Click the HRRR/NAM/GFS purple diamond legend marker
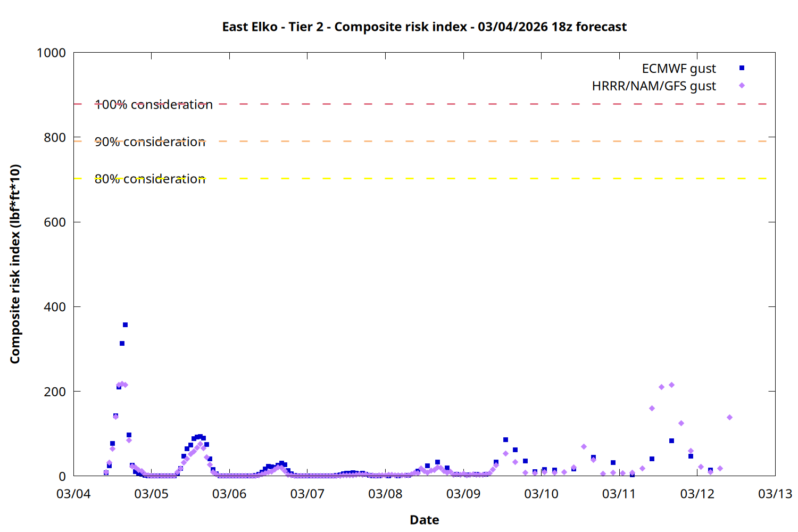 tap(742, 86)
